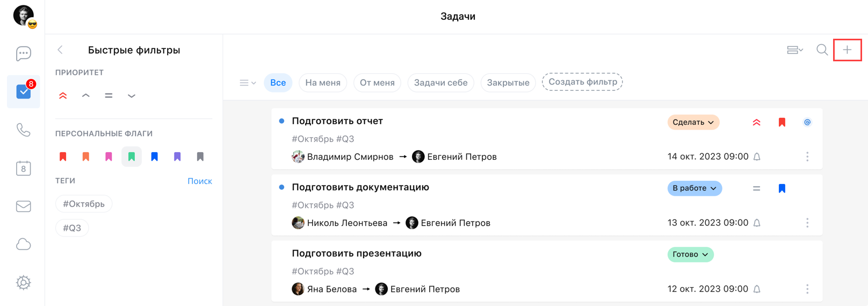868x306 pixels.
Task: Toggle the #Октябрь tag filter
Action: (84, 204)
